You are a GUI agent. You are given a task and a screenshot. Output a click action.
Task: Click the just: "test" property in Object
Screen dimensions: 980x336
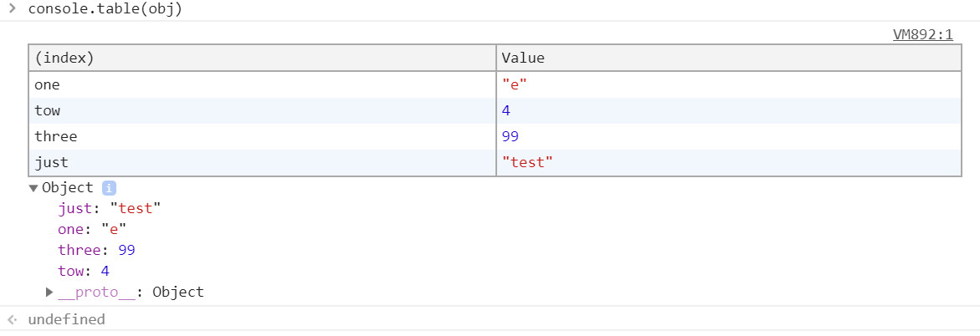click(109, 208)
